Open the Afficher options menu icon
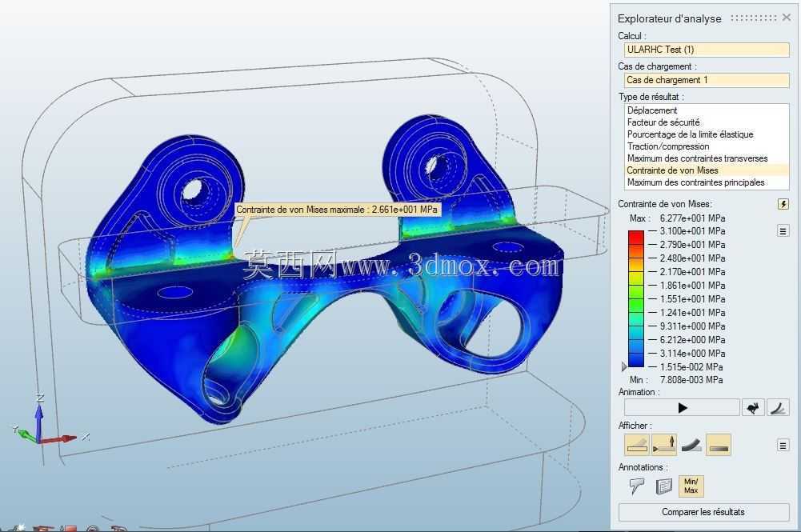801x532 pixels. [783, 446]
